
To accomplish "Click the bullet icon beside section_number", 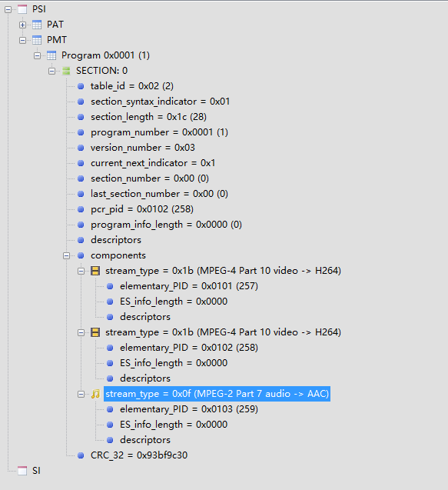I will coord(81,178).
